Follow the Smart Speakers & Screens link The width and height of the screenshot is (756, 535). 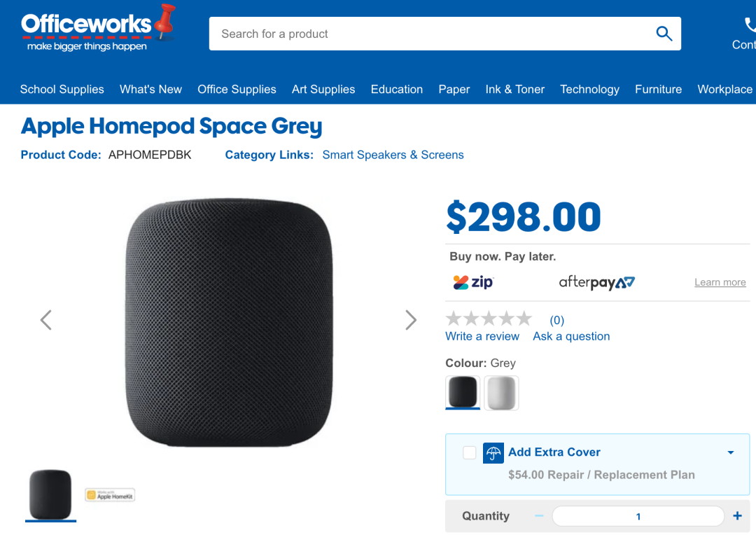[393, 155]
